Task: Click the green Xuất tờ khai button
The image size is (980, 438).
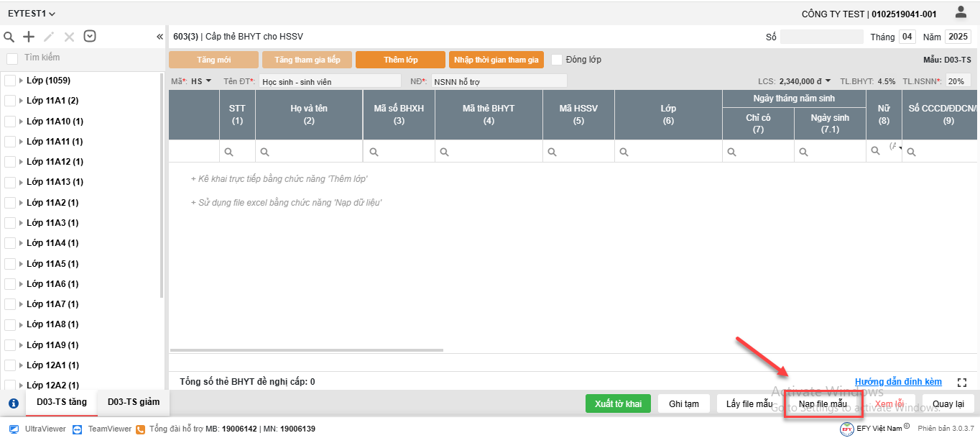Action: pos(618,404)
